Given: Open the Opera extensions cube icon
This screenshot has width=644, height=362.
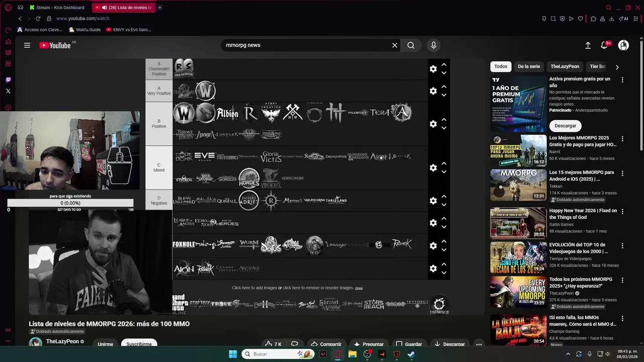Looking at the screenshot, I should point(593,19).
